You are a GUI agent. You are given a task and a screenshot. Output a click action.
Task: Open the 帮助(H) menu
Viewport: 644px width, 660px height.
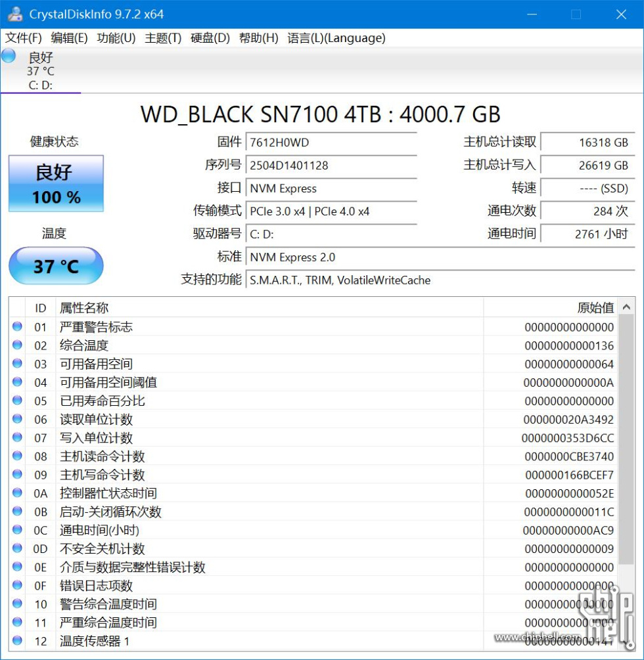point(255,38)
